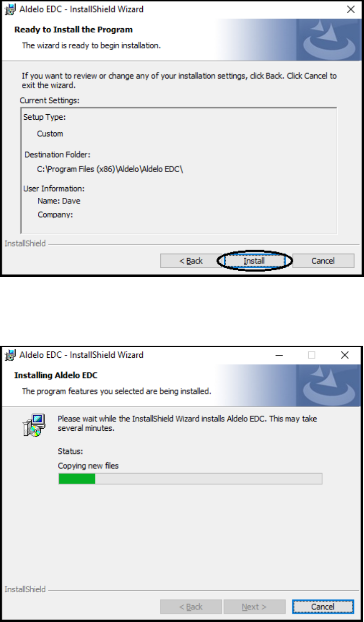Click the greyed Next button
Screen dimensions: 364x622
(254, 606)
